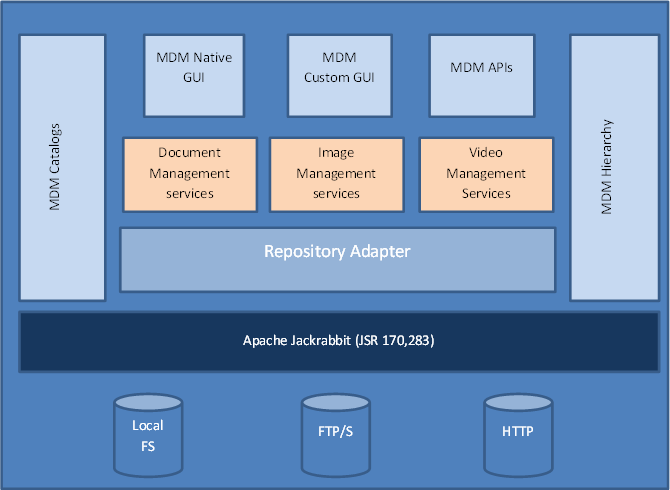Click the top cap of the HTTP cylinder
Viewport: 670px width, 490px height.
point(517,403)
